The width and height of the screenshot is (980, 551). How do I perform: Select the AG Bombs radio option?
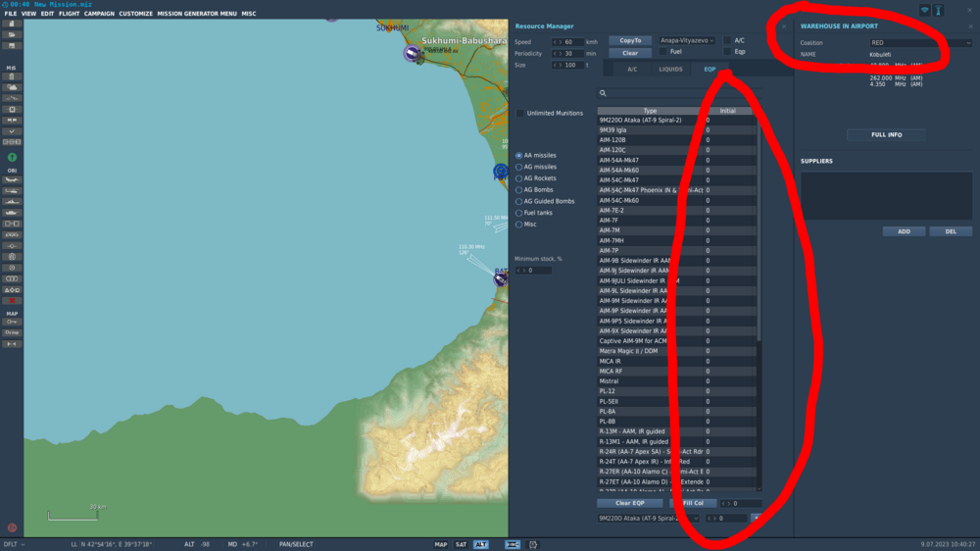click(x=518, y=190)
